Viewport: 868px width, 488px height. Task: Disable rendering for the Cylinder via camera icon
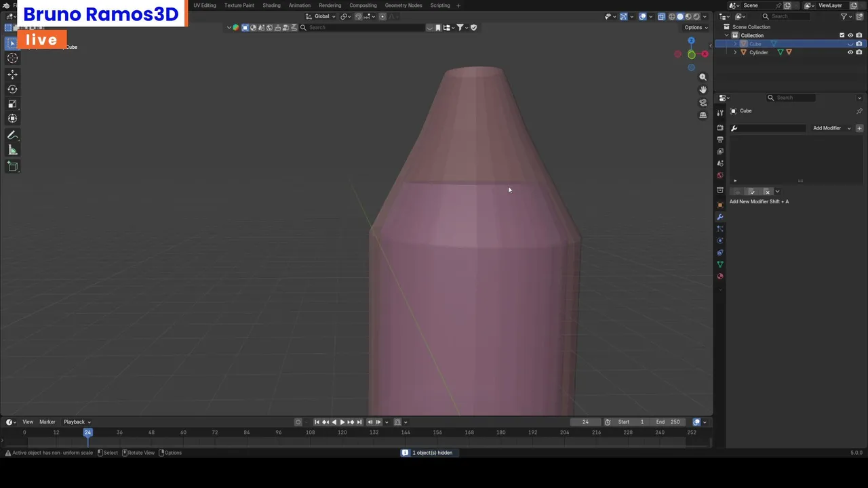tap(859, 52)
